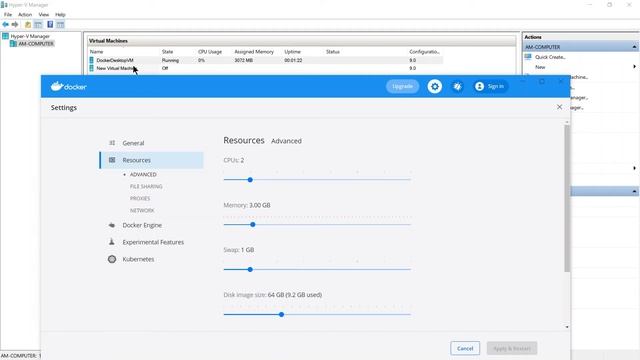This screenshot has width=640, height=360.
Task: Open the Network sub-section
Action: [142, 210]
